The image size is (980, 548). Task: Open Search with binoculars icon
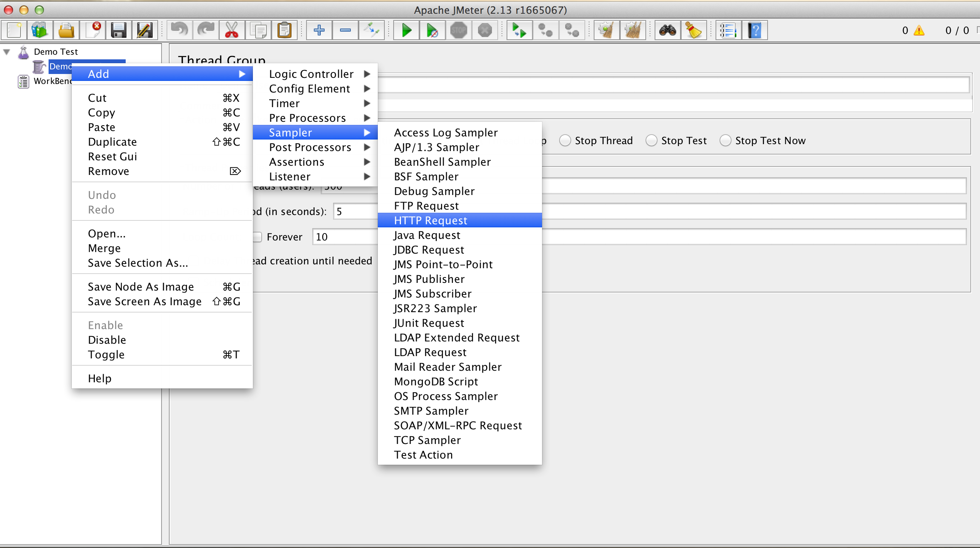coord(667,30)
